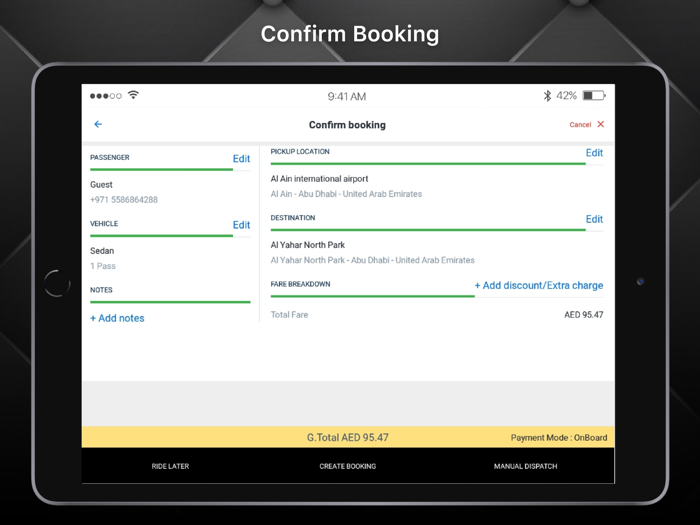Image resolution: width=700 pixels, height=525 pixels.
Task: Tap the Wi-Fi status icon
Action: coord(133,95)
